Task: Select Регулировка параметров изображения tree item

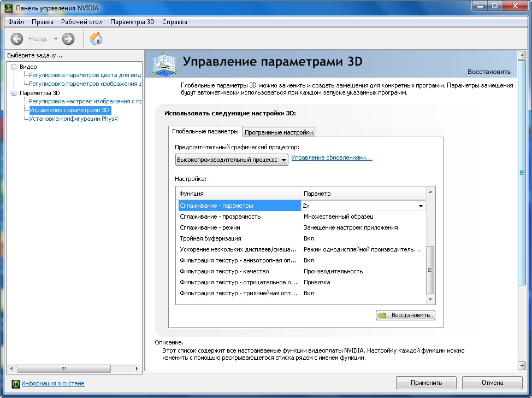Action: pos(85,84)
